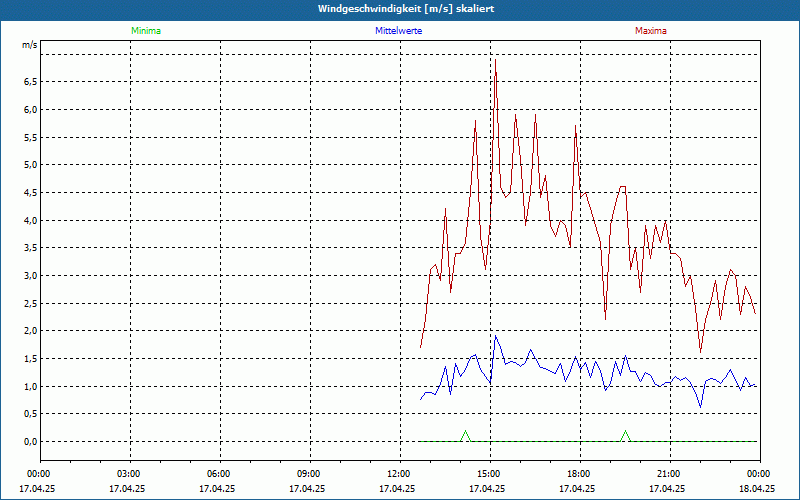Click the red Maxima dip near 22:00
Image resolution: width=800 pixels, height=500 pixels.
point(701,352)
